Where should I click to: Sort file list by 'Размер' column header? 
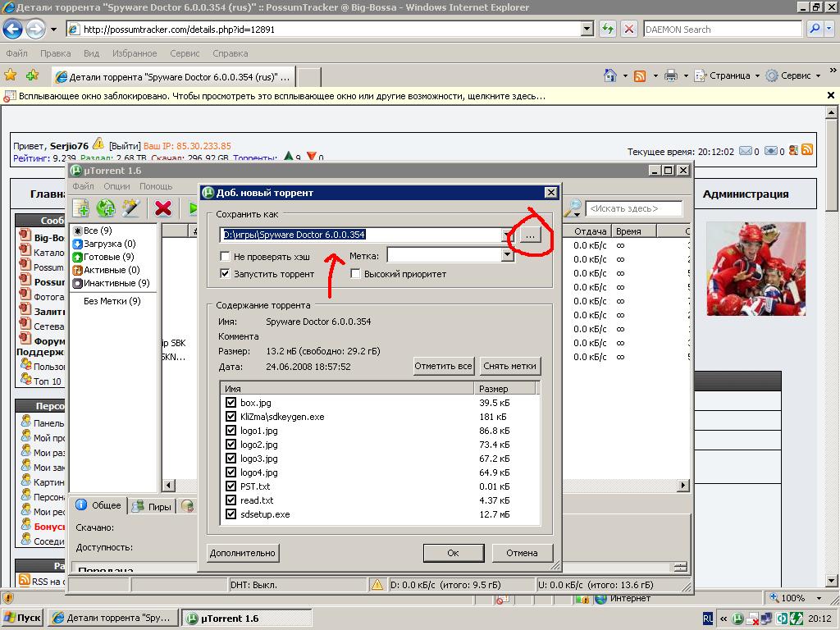(504, 388)
